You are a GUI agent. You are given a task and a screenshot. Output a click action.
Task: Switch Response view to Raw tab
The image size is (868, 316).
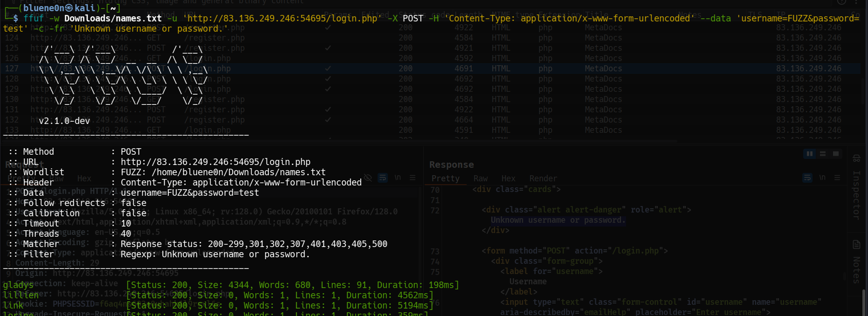480,179
